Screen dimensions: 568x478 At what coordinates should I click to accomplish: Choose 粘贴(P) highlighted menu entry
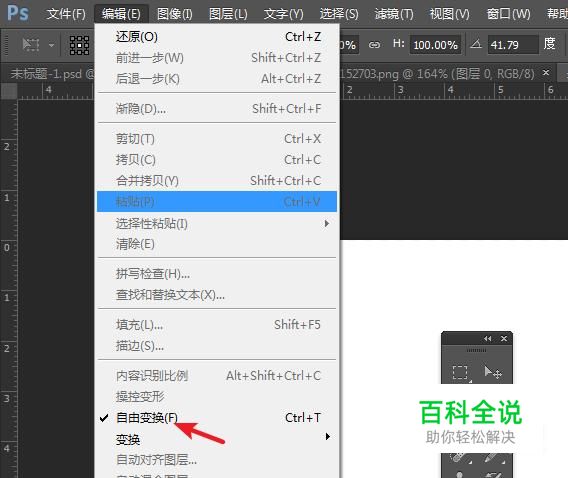(x=217, y=202)
